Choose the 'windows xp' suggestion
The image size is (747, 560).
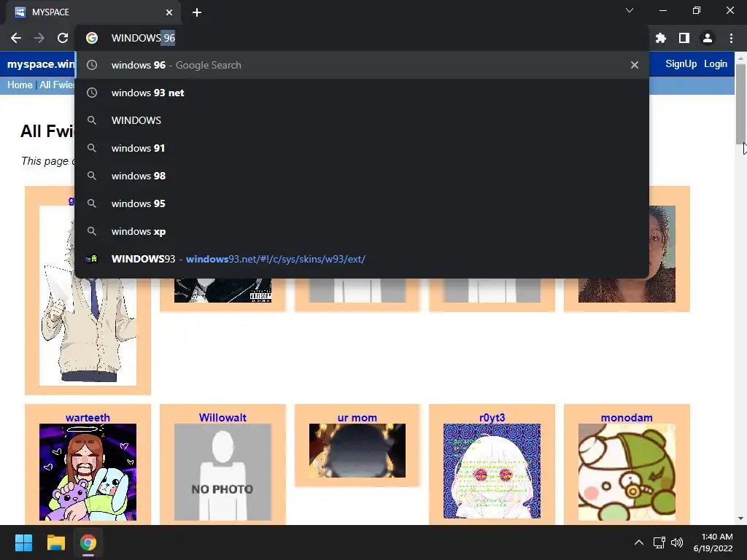pyautogui.click(x=362, y=231)
